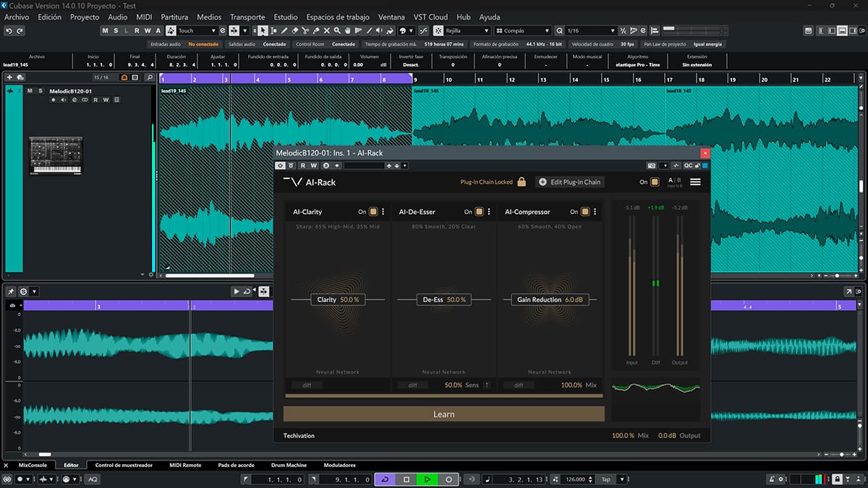Open the Compás grid type dropdown
The height and width of the screenshot is (488, 868).
pyautogui.click(x=547, y=30)
